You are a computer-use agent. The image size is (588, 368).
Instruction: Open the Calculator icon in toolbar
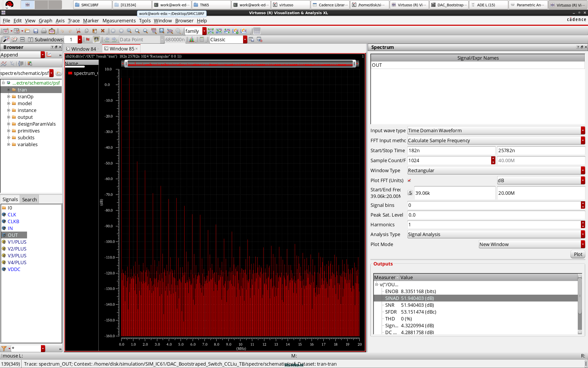202,39
